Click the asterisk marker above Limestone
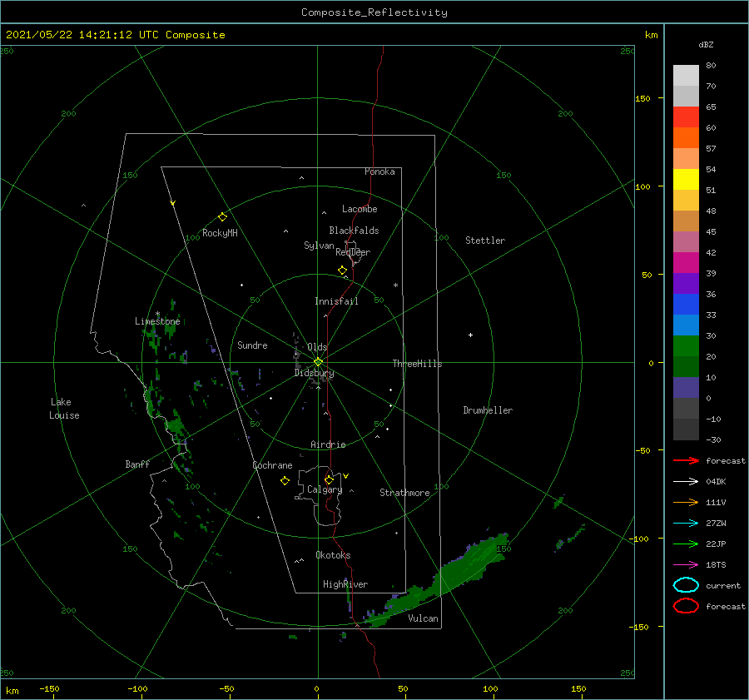 tap(157, 314)
